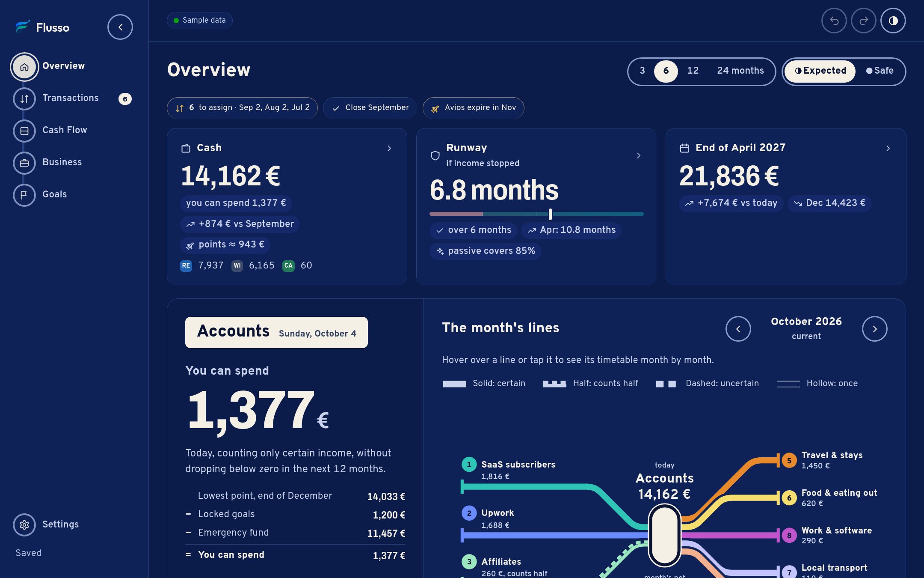Set horizon to 24 months
Image resolution: width=924 pixels, height=578 pixels.
point(740,71)
